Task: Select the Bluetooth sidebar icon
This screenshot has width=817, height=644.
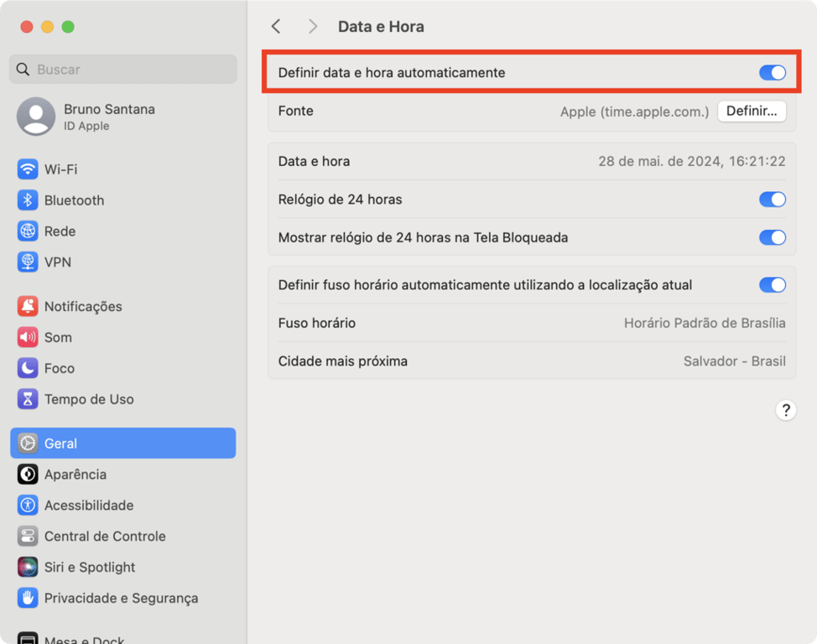Action: [x=28, y=200]
